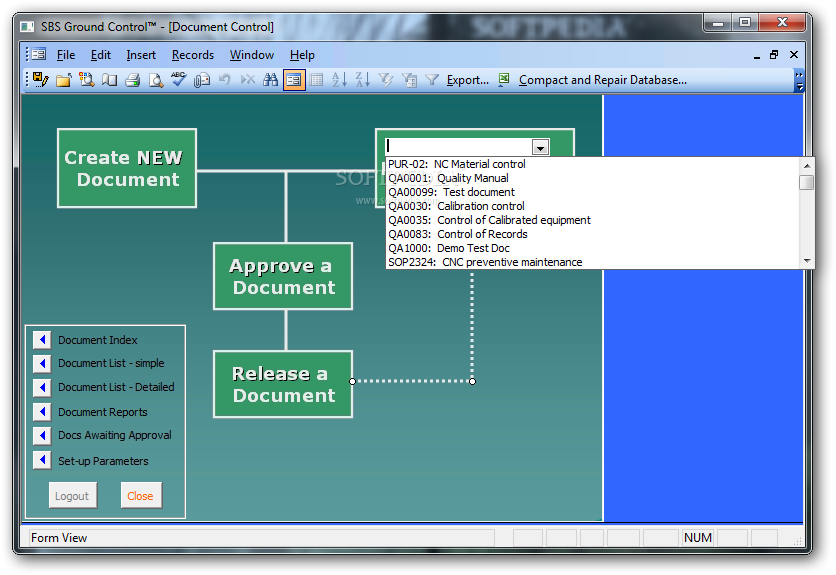Click the sort ascending A-Z icon

click(340, 80)
